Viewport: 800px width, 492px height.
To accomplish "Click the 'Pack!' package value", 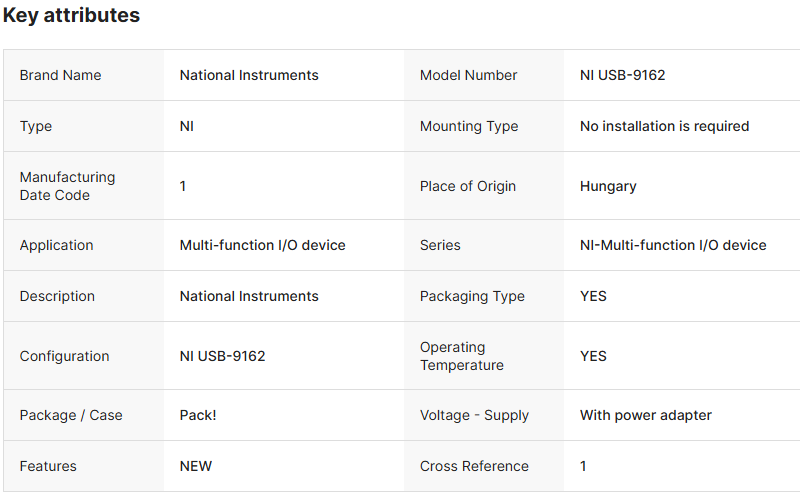I will click(x=198, y=415).
